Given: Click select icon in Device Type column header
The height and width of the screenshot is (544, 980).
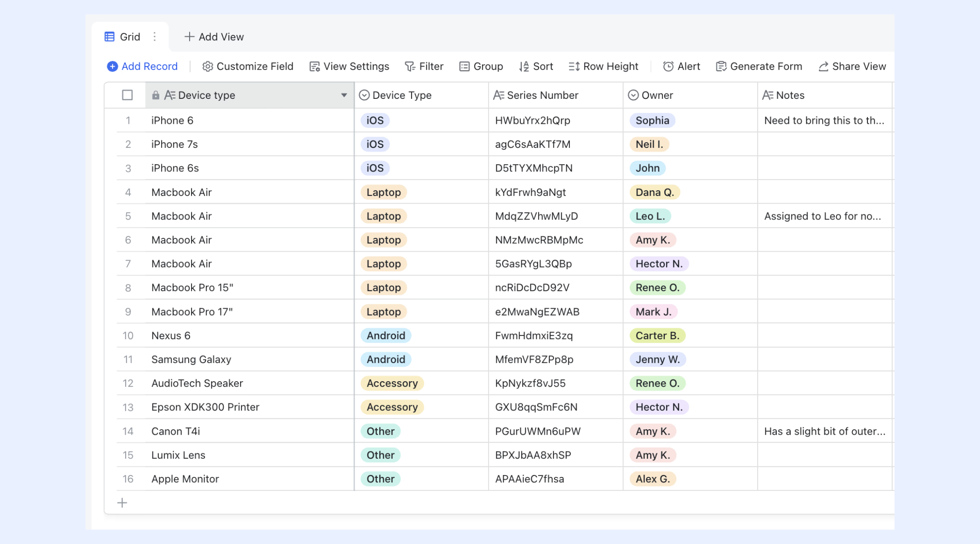Looking at the screenshot, I should [x=364, y=95].
